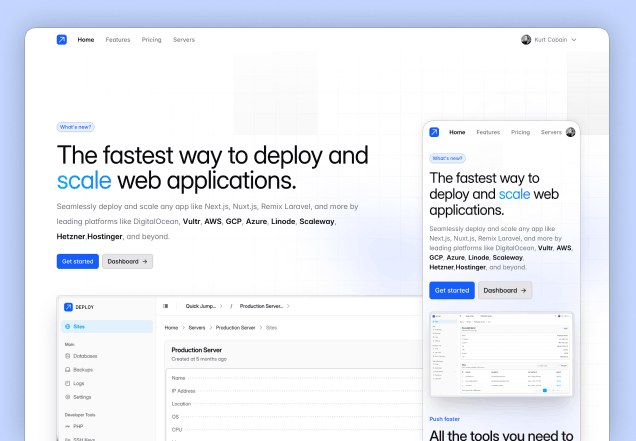Click the Servers breadcrumb link

click(x=197, y=328)
